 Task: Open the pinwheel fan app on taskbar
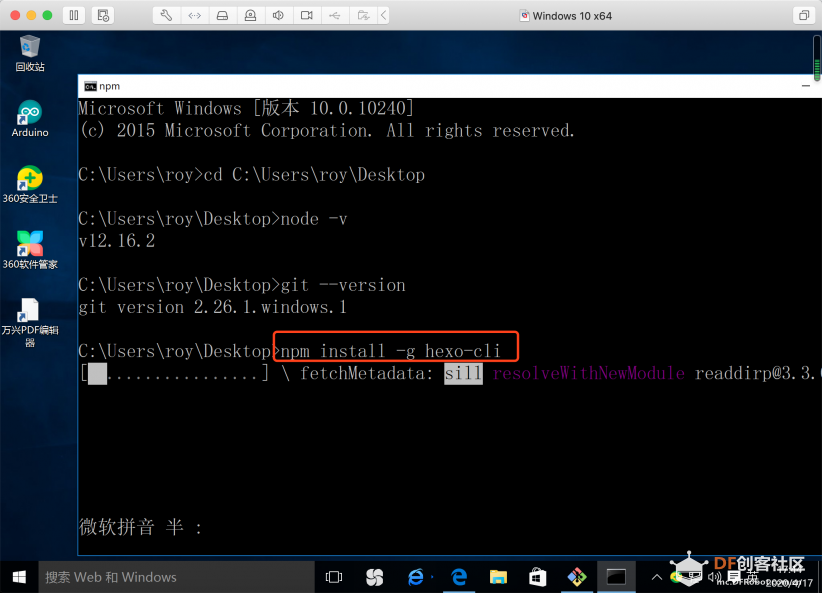click(374, 577)
